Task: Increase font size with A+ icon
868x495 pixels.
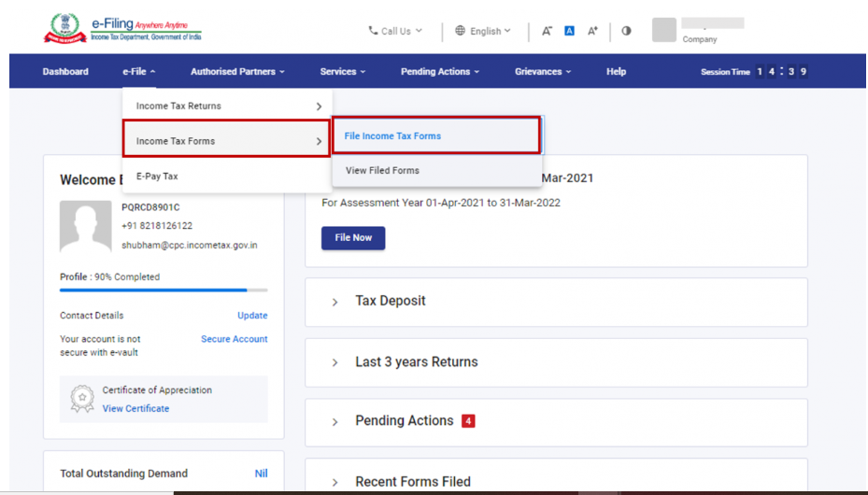Action: [x=592, y=31]
